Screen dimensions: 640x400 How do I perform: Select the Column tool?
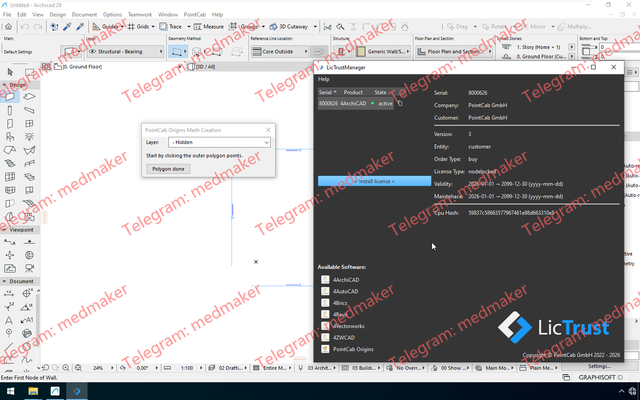[10, 110]
